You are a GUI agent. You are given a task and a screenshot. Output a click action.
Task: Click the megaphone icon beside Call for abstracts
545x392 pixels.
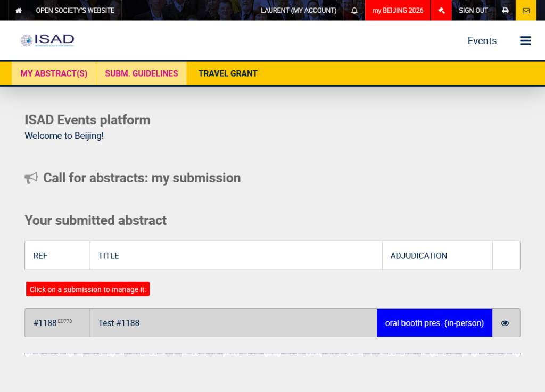tap(31, 178)
